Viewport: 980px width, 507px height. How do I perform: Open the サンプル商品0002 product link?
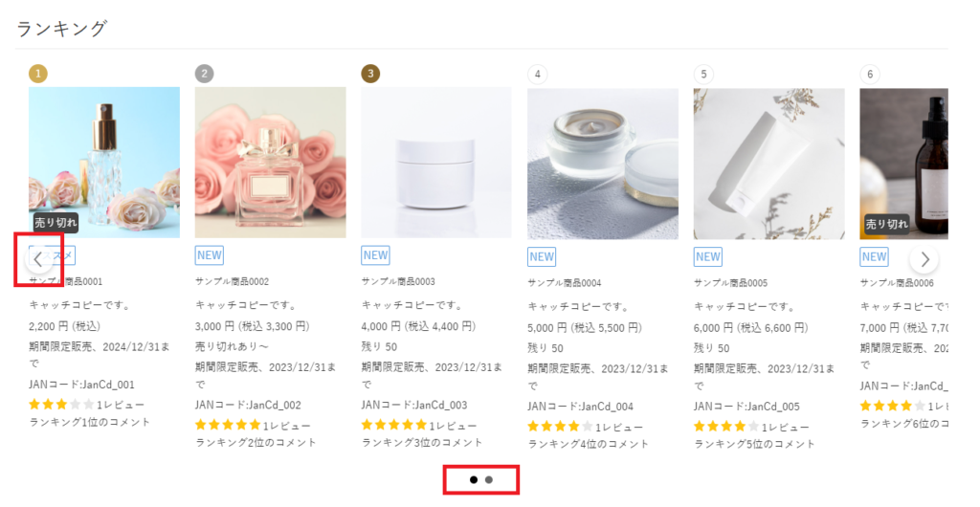pyautogui.click(x=232, y=281)
